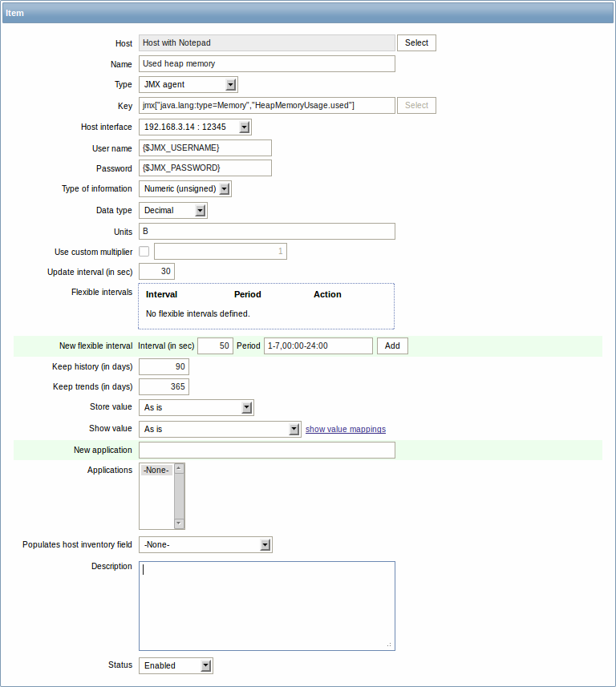The width and height of the screenshot is (616, 687).
Task: Open the Populates host inventory field dropdown
Action: coord(205,545)
